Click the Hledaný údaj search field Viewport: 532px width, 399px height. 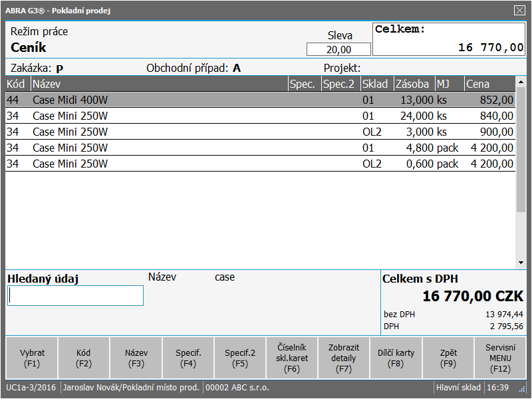[75, 296]
